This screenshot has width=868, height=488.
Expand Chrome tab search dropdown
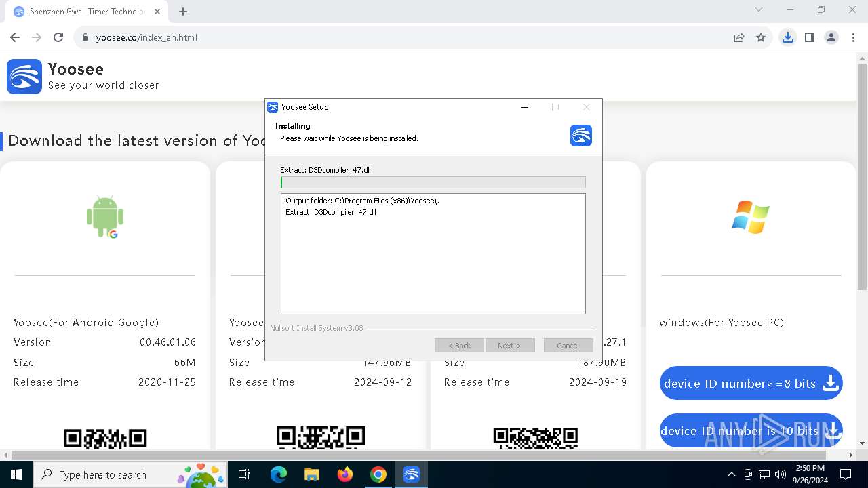(759, 10)
